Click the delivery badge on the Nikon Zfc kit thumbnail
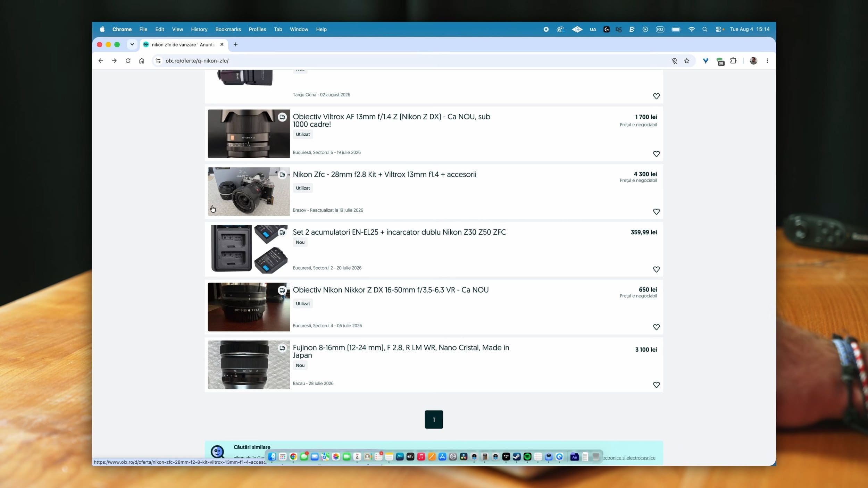This screenshot has width=868, height=488. 282,175
